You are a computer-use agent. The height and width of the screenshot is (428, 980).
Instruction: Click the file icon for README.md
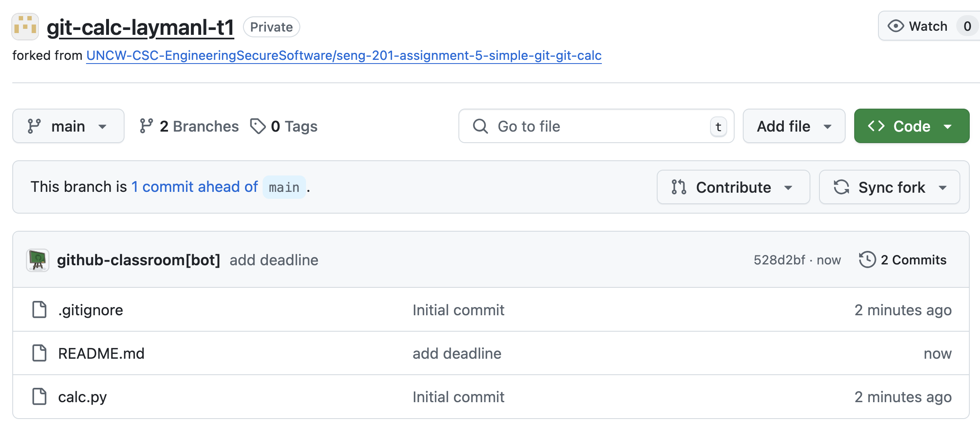(39, 353)
